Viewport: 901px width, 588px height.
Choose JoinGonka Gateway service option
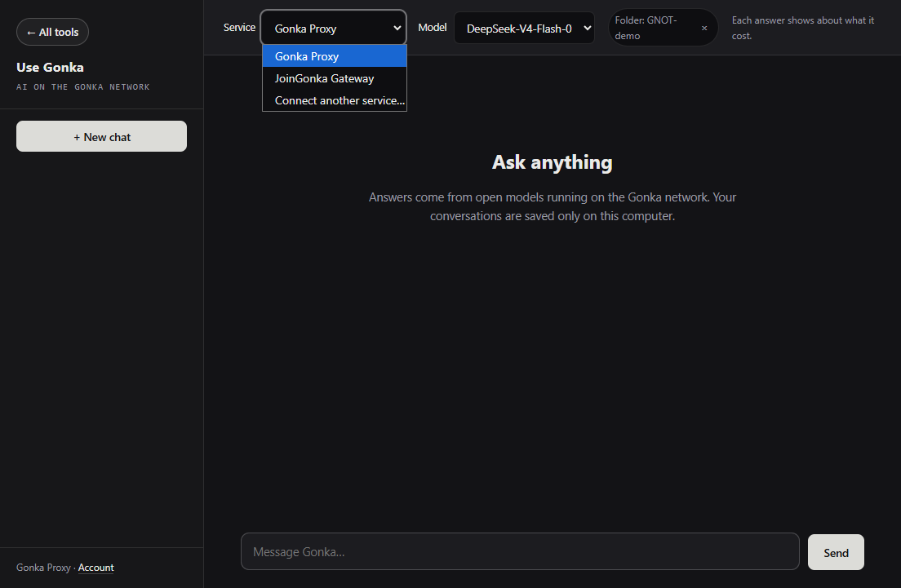[x=335, y=78]
